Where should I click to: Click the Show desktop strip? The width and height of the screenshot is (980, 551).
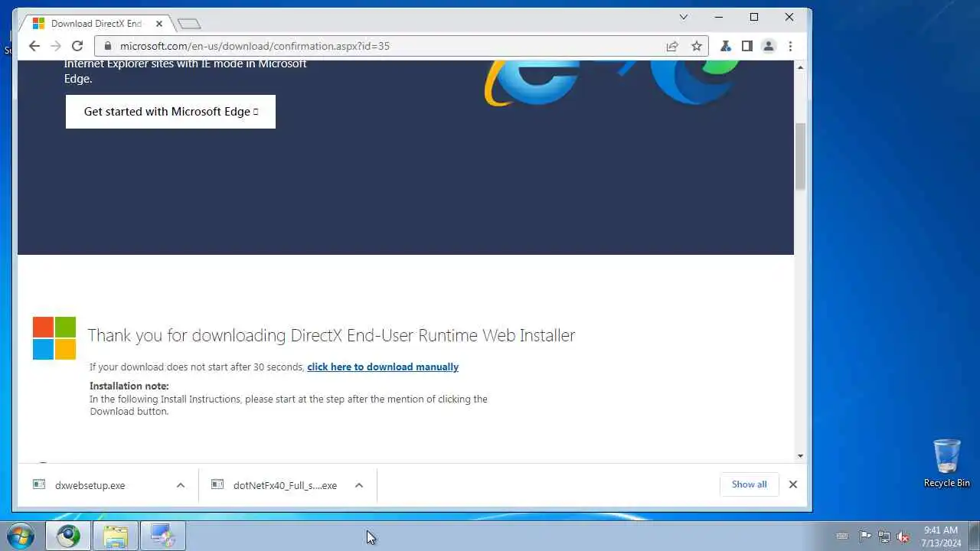(974, 536)
